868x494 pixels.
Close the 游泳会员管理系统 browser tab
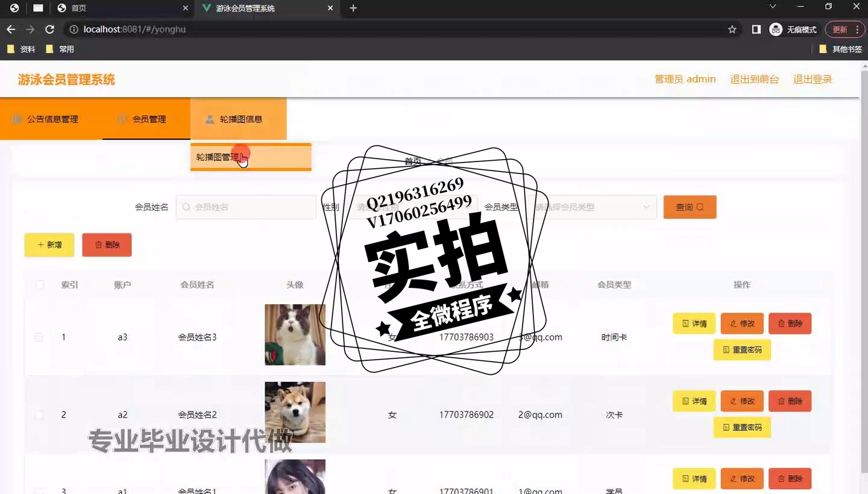(330, 8)
